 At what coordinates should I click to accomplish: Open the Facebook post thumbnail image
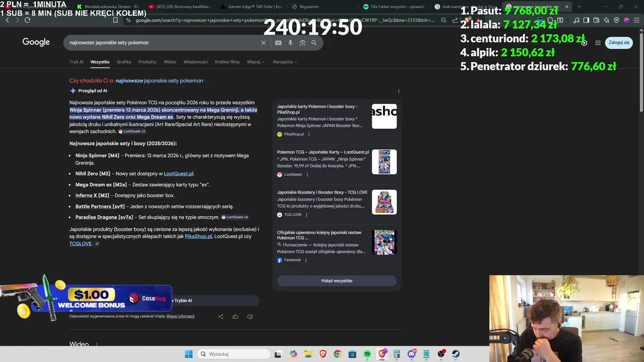[384, 242]
